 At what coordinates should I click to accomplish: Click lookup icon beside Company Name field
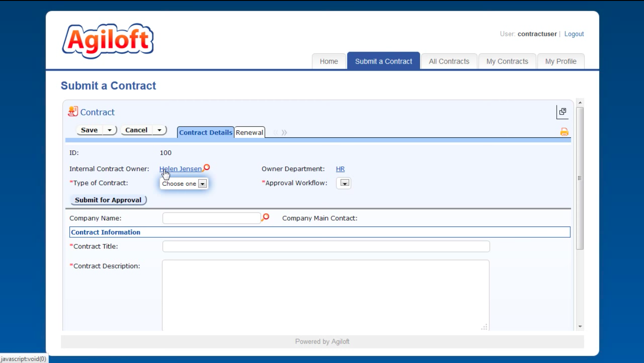(265, 218)
